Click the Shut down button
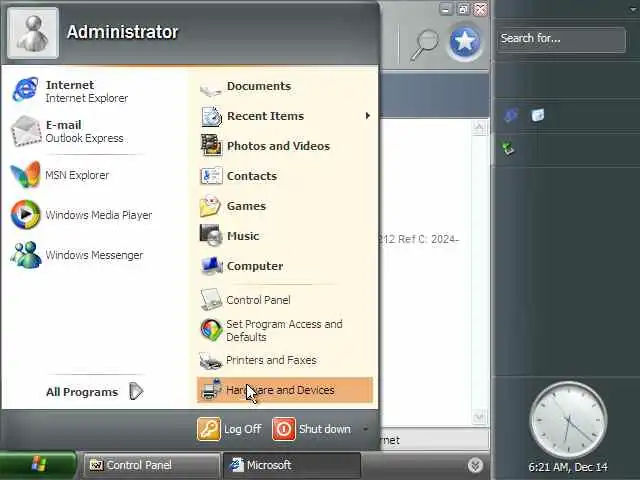 click(x=312, y=429)
